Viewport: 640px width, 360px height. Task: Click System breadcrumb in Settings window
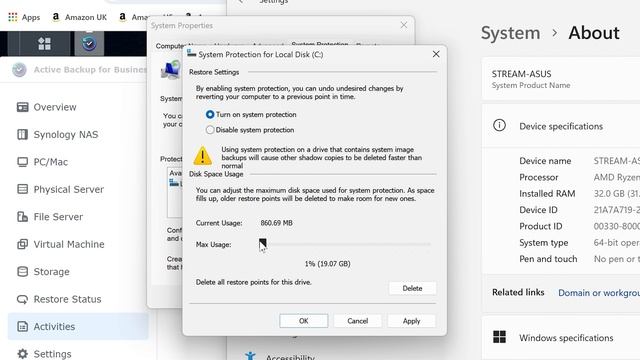[510, 33]
